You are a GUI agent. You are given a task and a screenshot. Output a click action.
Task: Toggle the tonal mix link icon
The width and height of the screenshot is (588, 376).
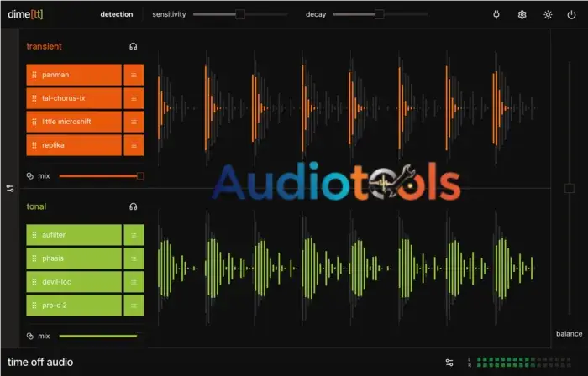tap(30, 337)
